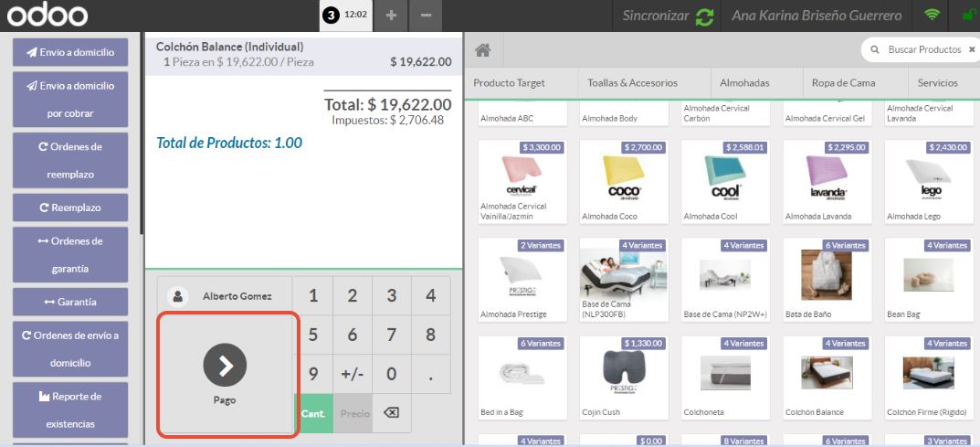This screenshot has width=980, height=447.
Task: Open Bata de Baño variants
Action: [827, 280]
